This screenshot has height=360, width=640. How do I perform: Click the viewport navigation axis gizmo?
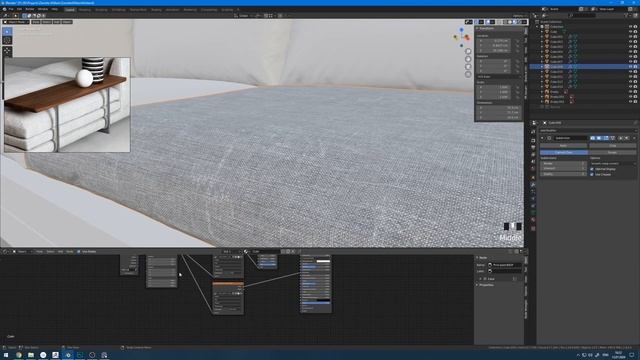click(462, 37)
